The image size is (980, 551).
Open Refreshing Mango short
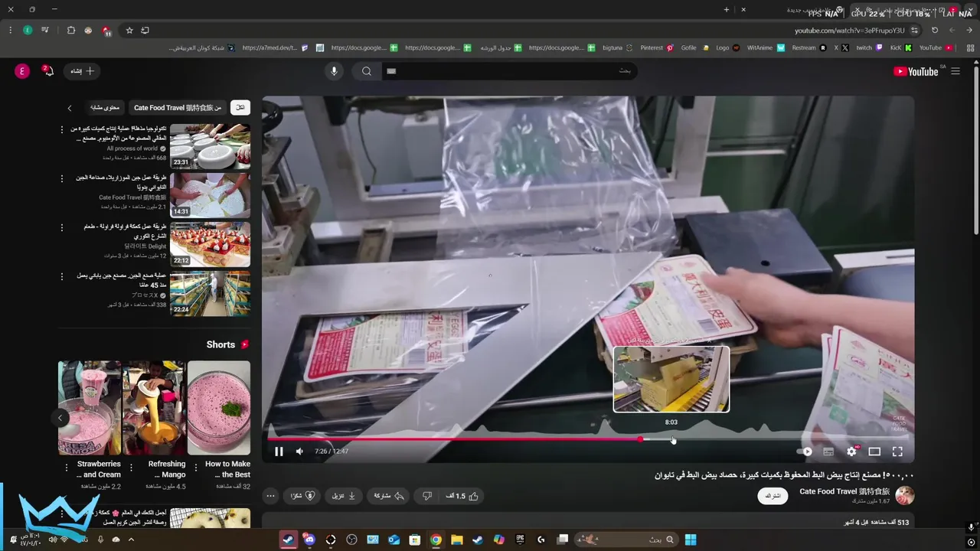154,408
